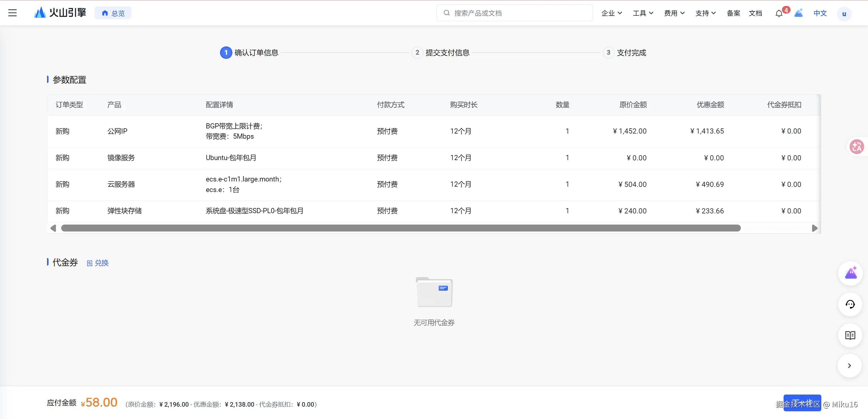Click the purple AI floating button
The height and width of the screenshot is (419, 868).
[x=851, y=273]
